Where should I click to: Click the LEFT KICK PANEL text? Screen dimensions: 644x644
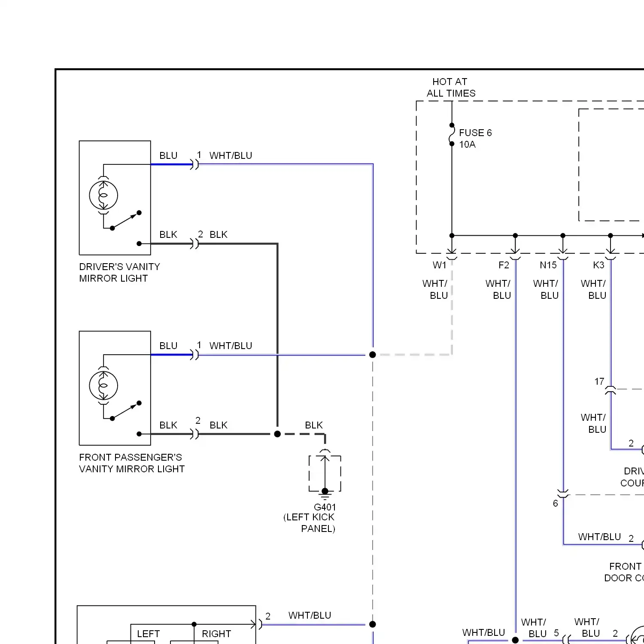(309, 523)
